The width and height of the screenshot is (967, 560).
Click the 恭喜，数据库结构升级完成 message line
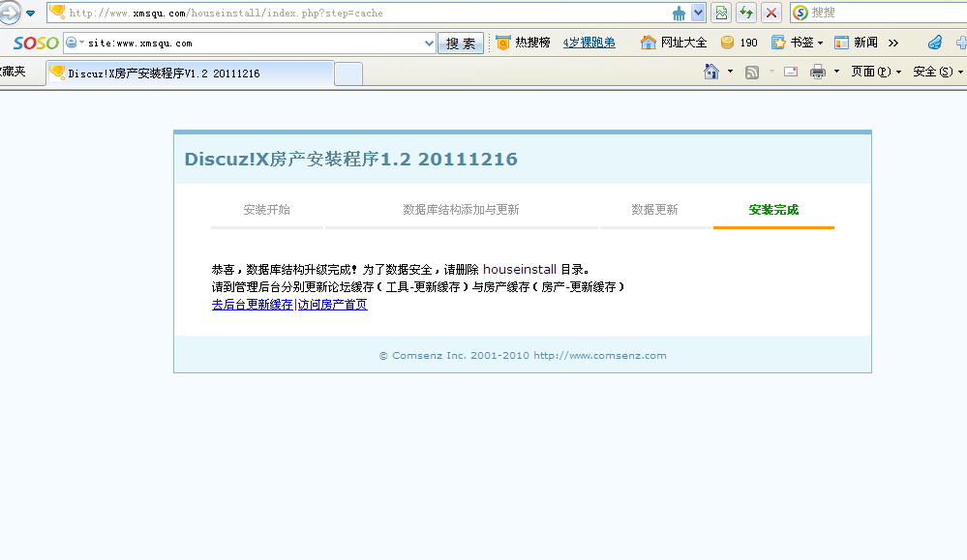click(401, 269)
